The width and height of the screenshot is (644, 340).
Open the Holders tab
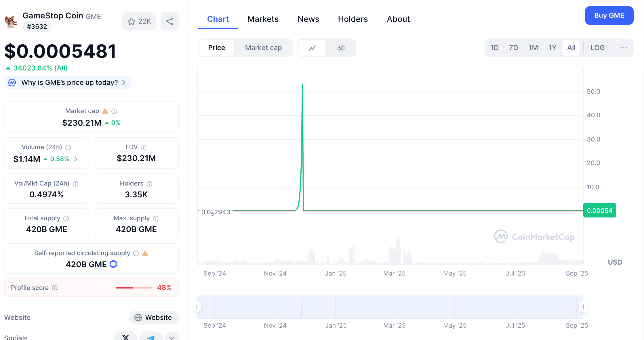pos(353,19)
